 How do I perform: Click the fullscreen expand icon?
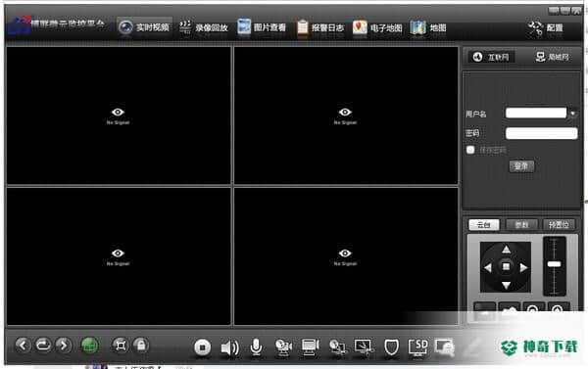point(121,346)
